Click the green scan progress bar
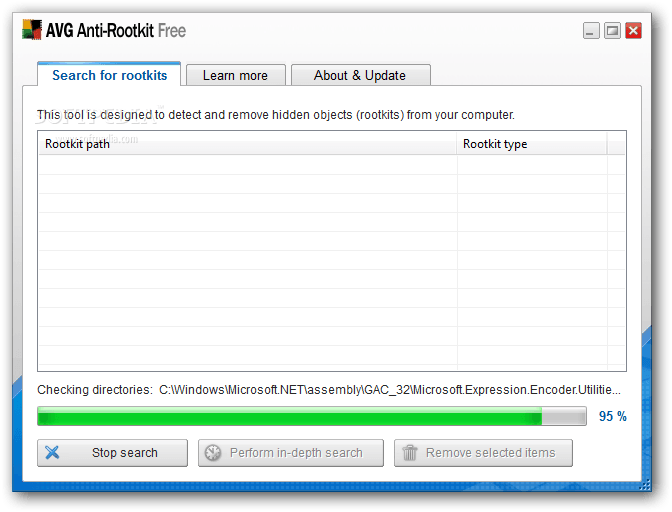This screenshot has width=672, height=512. (x=290, y=416)
